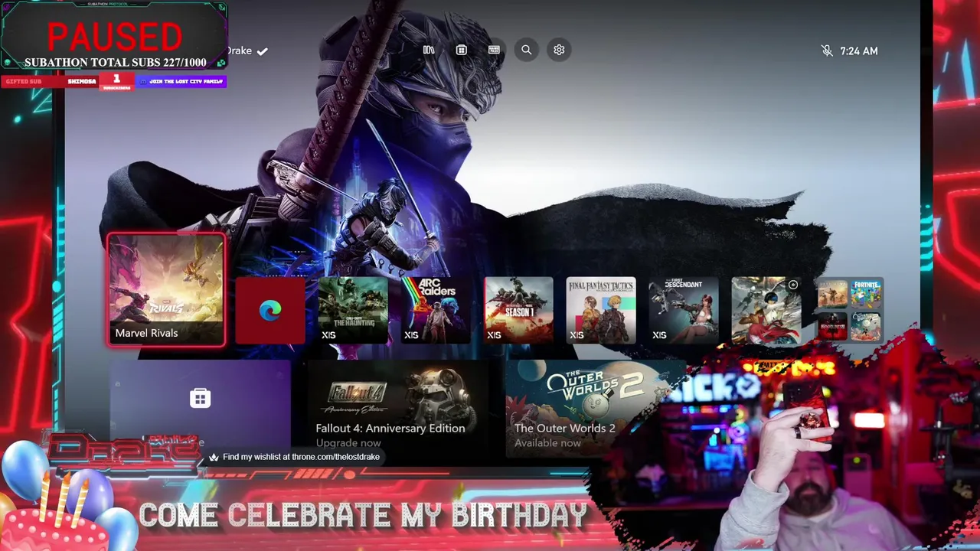
Task: Open the Settings gear icon
Action: coord(559,50)
